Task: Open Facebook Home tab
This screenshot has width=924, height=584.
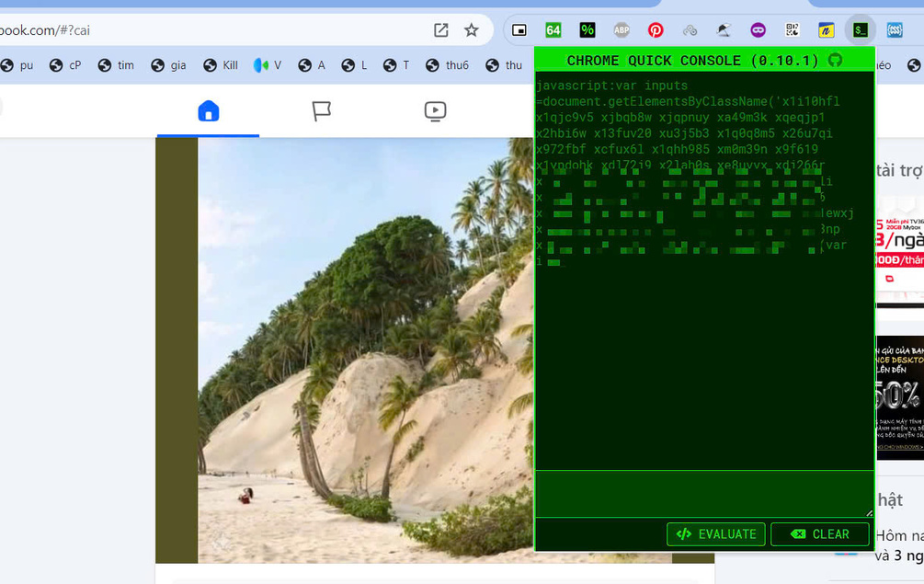Action: pyautogui.click(x=208, y=110)
